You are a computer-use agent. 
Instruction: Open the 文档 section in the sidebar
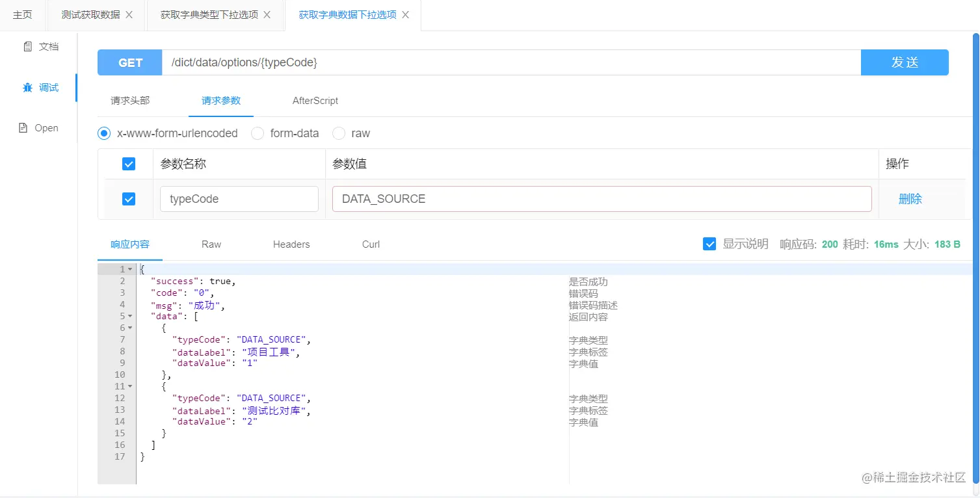tap(41, 46)
